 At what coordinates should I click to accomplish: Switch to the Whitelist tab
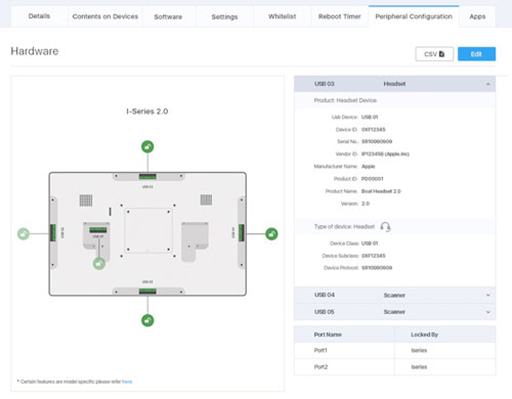coord(282,16)
